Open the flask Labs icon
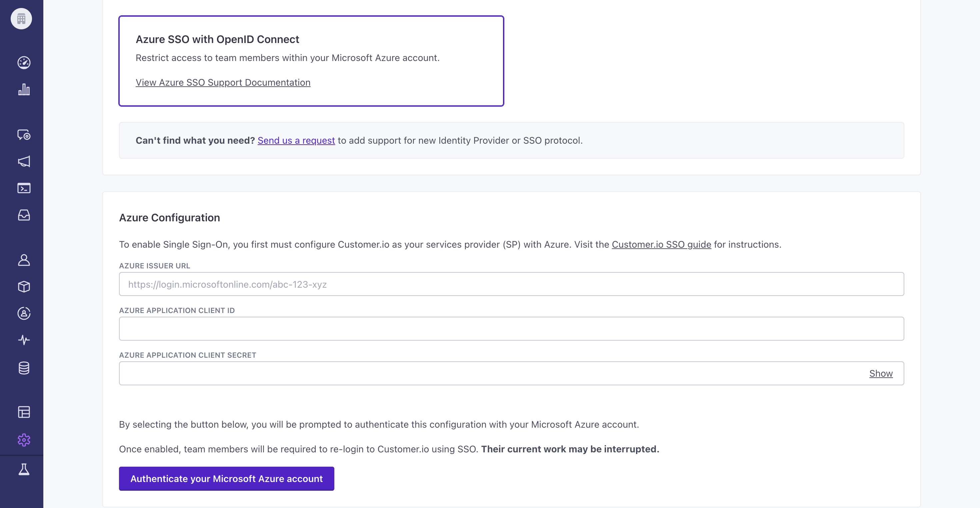 point(24,470)
